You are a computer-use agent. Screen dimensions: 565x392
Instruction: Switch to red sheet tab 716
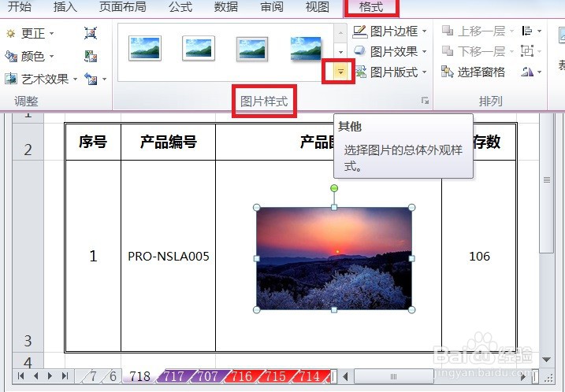tap(241, 376)
